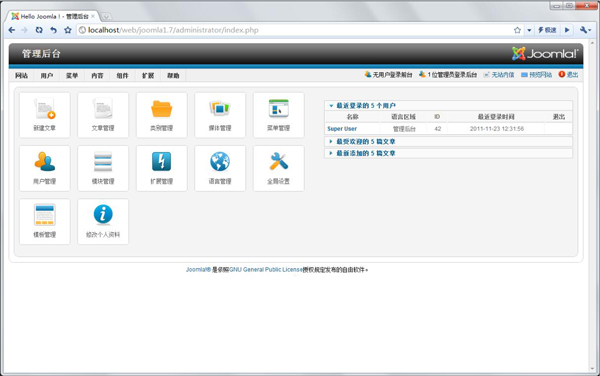This screenshot has width=600, height=376.
Task: Toggle the 极速 speed mode button
Action: (x=548, y=30)
